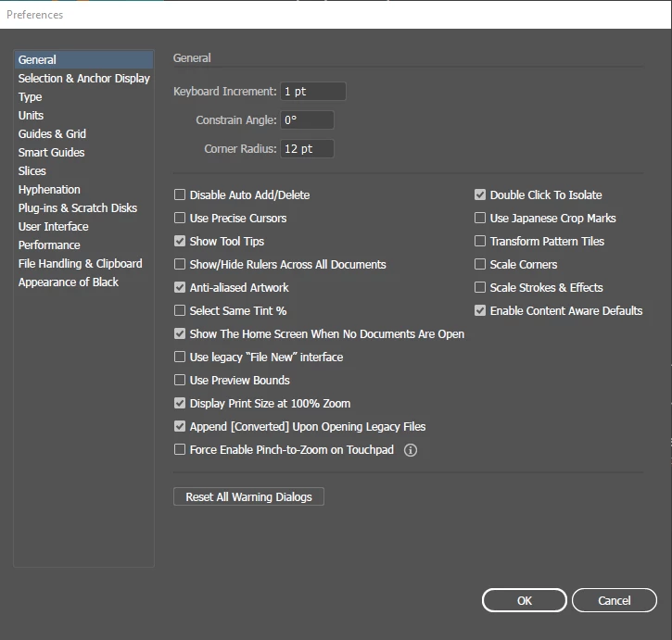Check Transform Pattern Tiles
This screenshot has height=640, width=672.
tap(480, 241)
